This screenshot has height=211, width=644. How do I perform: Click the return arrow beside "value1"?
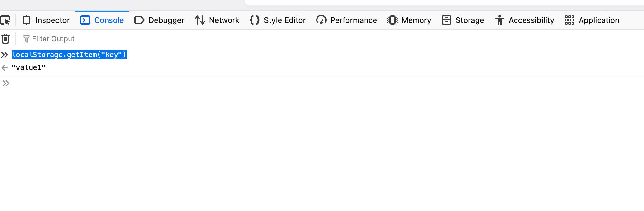coord(5,68)
